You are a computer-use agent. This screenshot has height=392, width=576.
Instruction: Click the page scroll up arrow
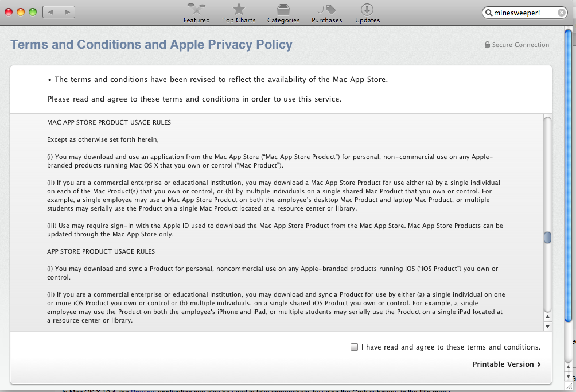568,367
